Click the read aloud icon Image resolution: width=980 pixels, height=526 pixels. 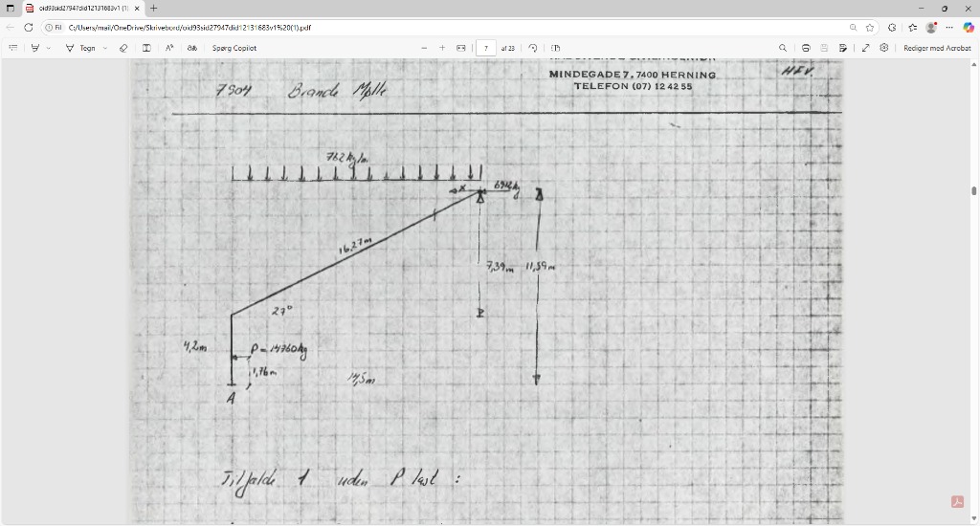pyautogui.click(x=169, y=48)
